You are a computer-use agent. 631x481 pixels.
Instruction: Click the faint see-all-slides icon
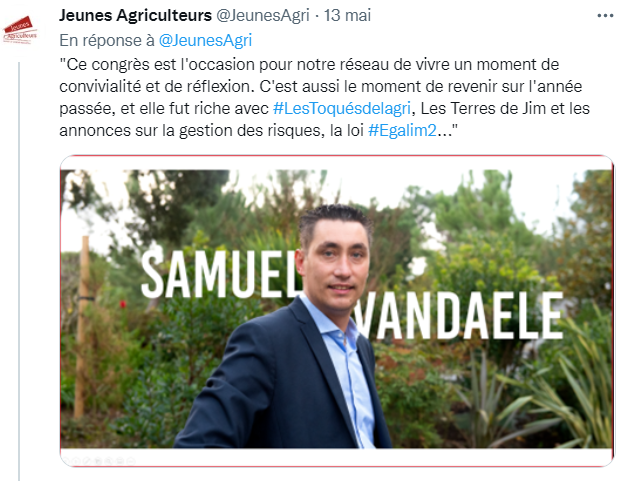(x=98, y=461)
